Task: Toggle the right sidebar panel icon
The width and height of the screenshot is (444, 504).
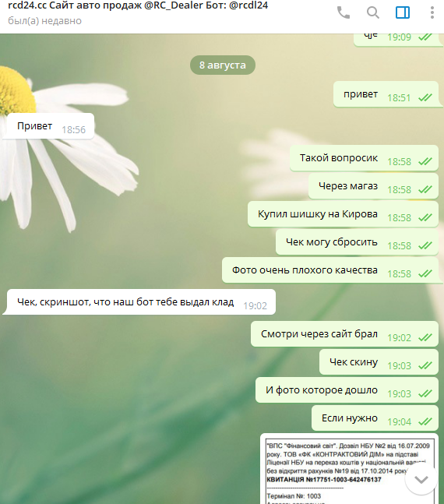Action: tap(403, 13)
